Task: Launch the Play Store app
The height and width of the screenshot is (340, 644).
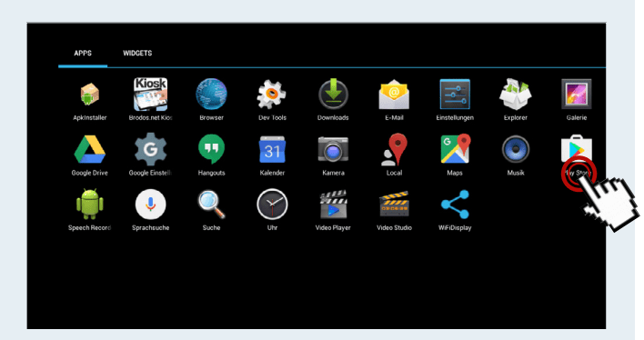Action: click(576, 149)
